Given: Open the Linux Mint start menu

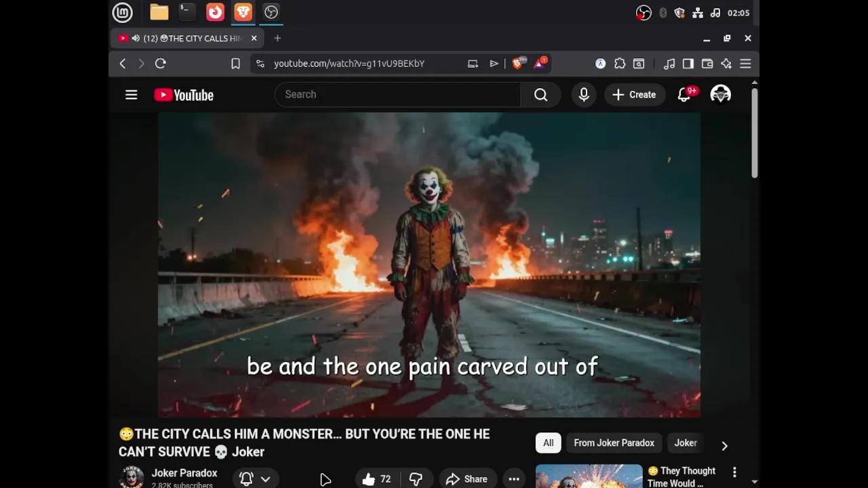Looking at the screenshot, I should [122, 12].
